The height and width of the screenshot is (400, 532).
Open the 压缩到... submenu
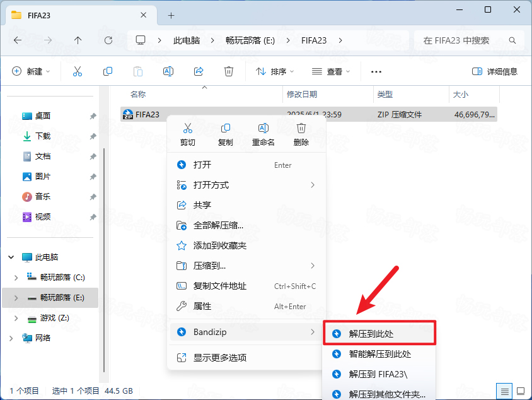(246, 266)
